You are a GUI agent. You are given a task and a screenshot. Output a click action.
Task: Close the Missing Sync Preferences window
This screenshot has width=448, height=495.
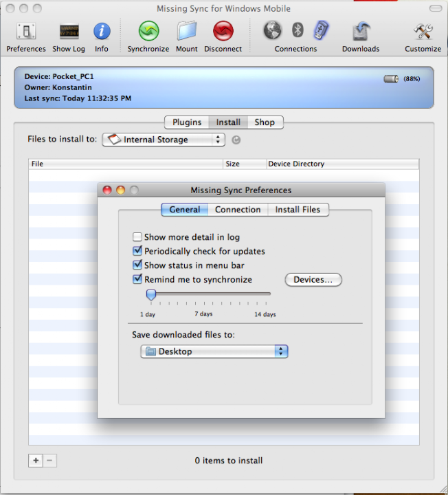[107, 190]
